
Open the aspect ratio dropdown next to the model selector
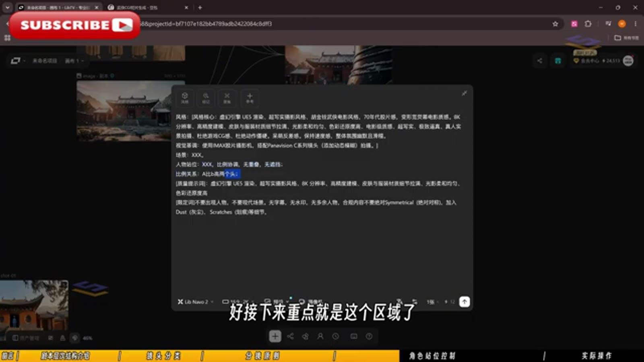tap(238, 302)
